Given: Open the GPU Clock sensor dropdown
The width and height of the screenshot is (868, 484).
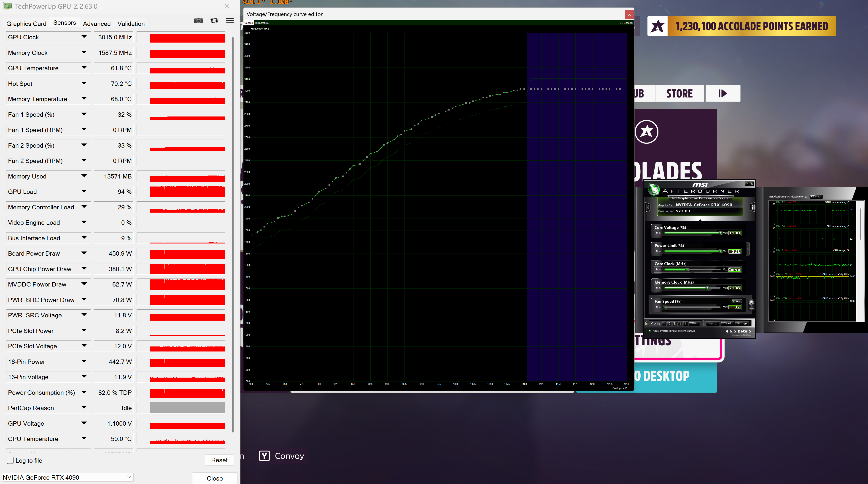Looking at the screenshot, I should tap(84, 37).
